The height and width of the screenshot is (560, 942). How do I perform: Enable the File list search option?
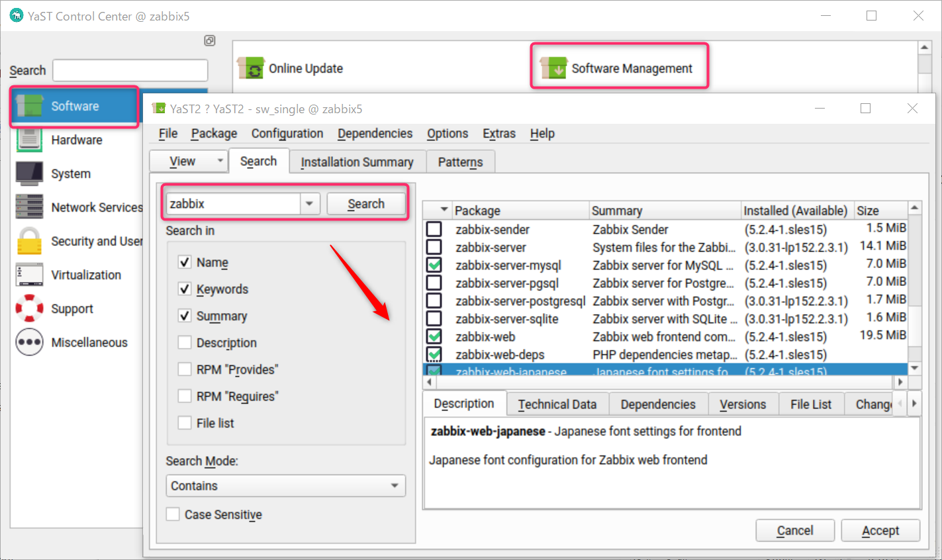point(185,422)
